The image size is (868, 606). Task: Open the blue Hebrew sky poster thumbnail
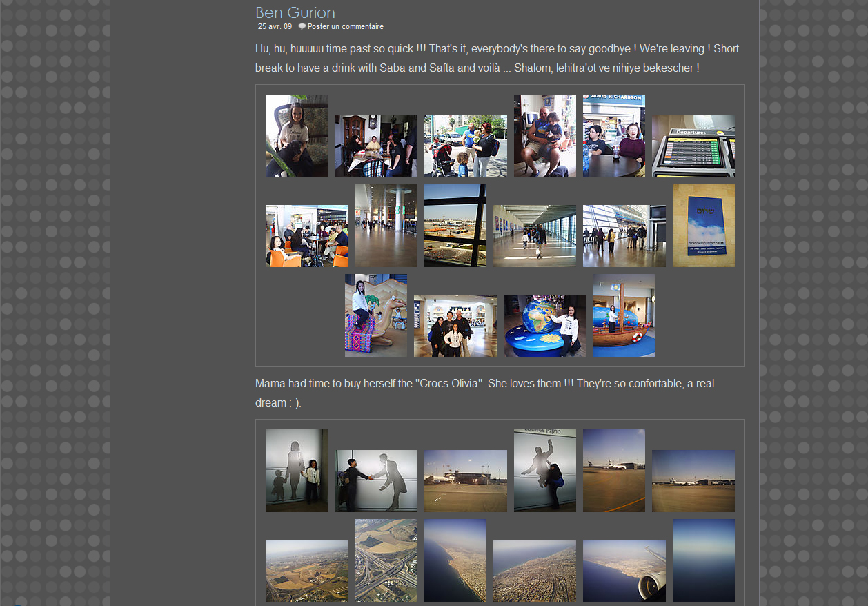click(x=703, y=226)
